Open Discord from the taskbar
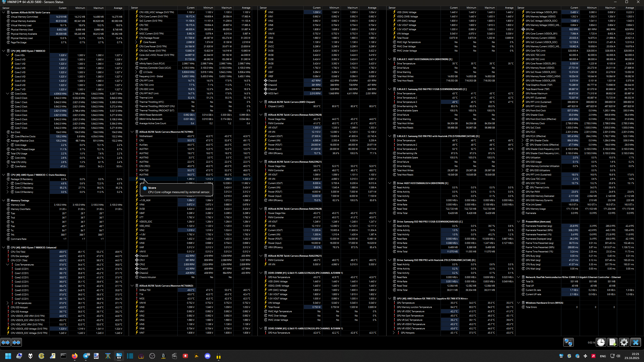Image resolution: width=644 pixels, height=362 pixels. pos(207,356)
